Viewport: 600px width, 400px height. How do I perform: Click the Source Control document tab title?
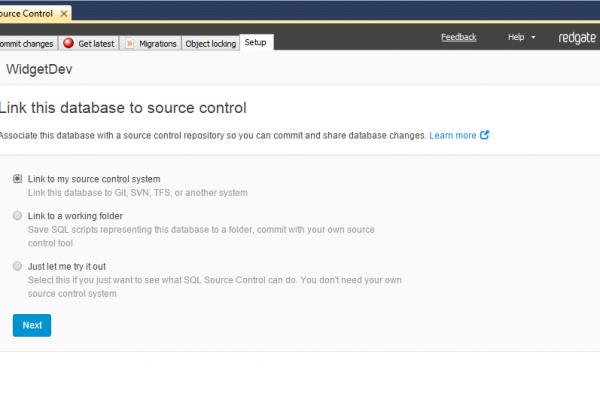pyautogui.click(x=26, y=14)
